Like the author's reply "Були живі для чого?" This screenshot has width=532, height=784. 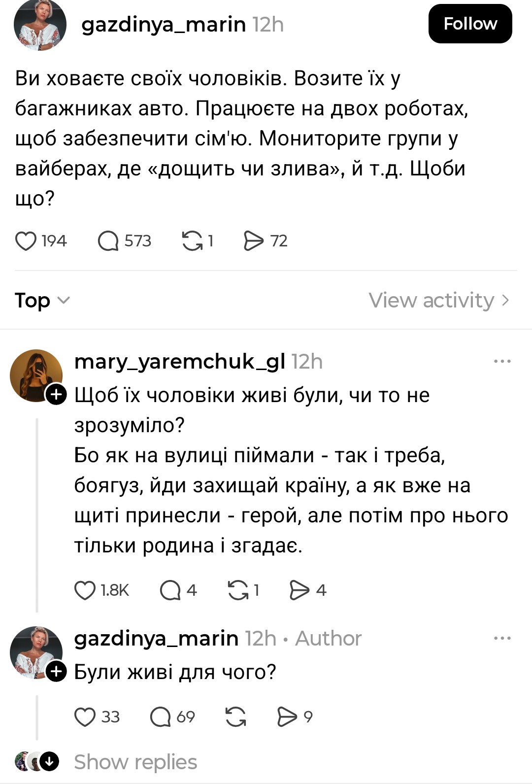coord(85,717)
